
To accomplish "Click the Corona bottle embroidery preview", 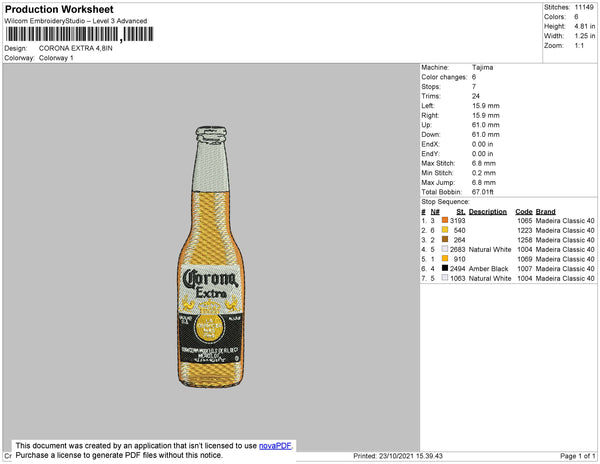I will (211, 257).
